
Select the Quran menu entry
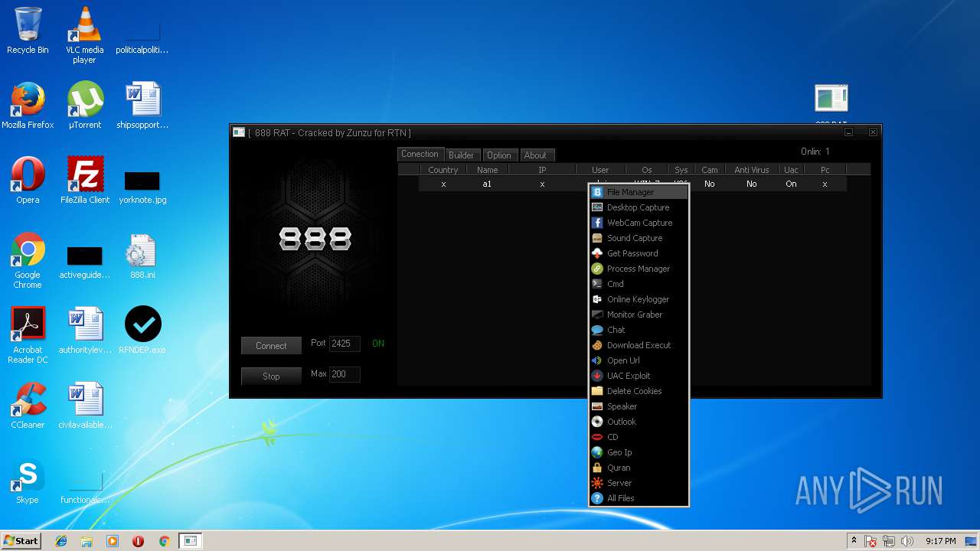coord(639,468)
